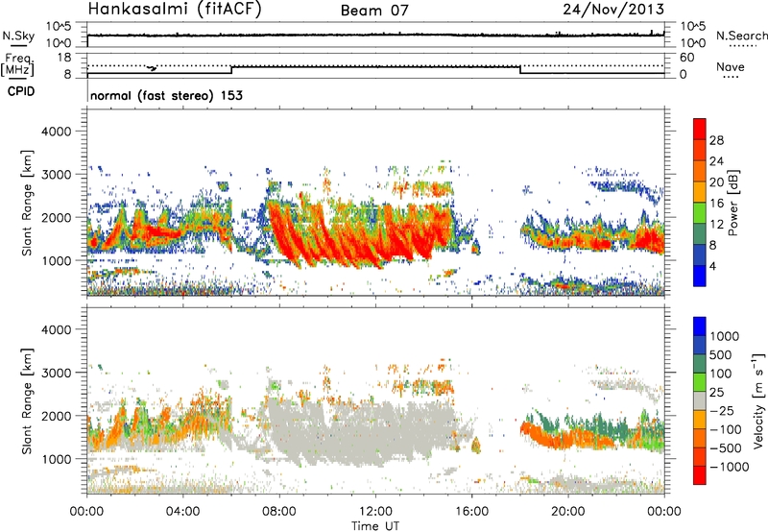Click the 04:00 time tick label
This screenshot has height=532, width=768.
(182, 512)
